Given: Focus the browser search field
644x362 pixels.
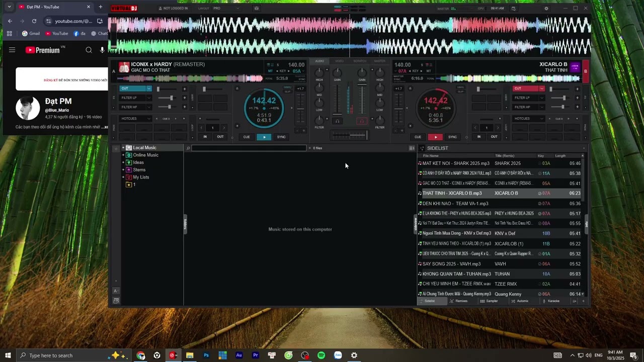Looking at the screenshot, I should pos(249,148).
